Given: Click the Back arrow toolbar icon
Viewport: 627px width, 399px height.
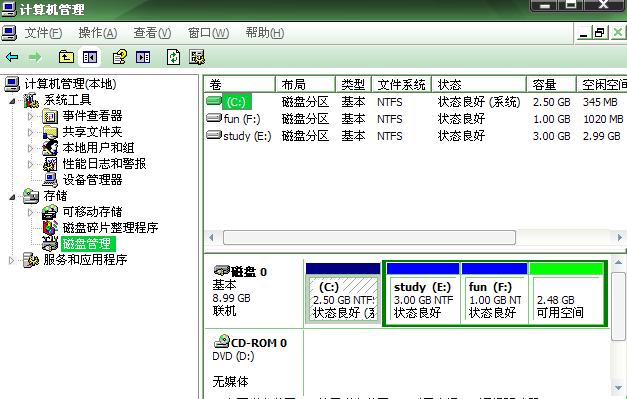Looking at the screenshot, I should click(12, 57).
